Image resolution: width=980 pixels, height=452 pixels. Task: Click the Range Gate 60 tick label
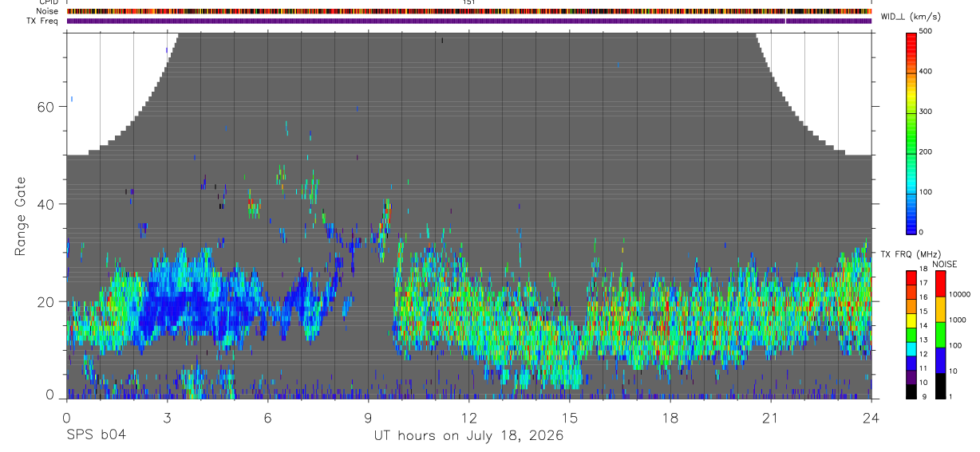(46, 107)
